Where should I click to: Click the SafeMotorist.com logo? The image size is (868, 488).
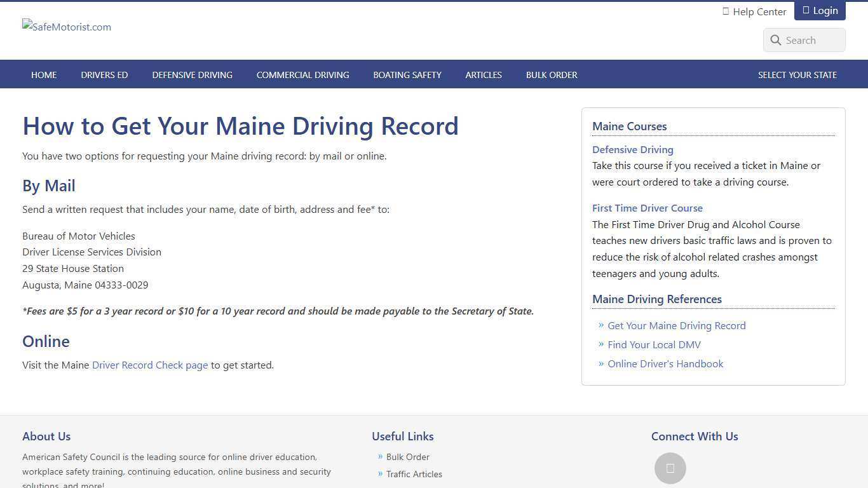[66, 27]
